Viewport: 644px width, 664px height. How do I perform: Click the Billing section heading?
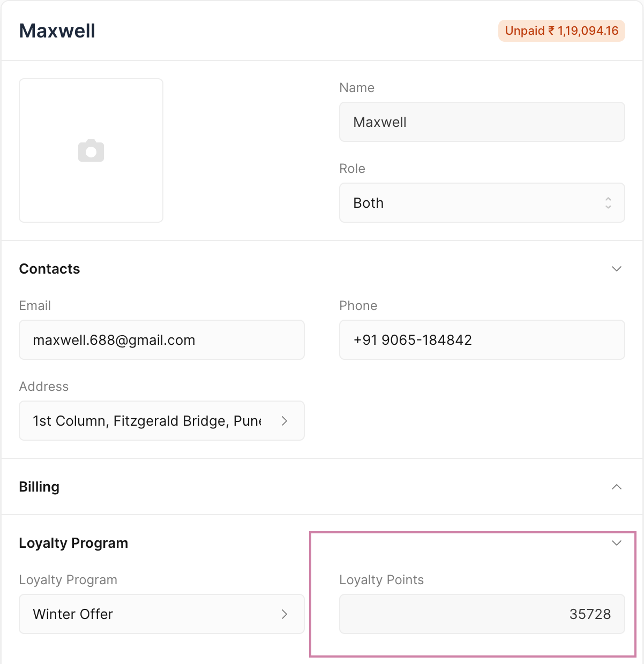(x=39, y=487)
